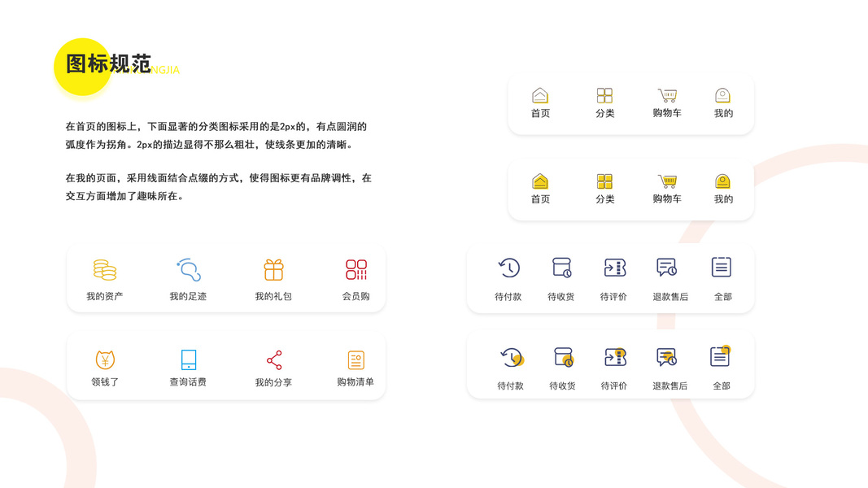Viewport: 868px width, 488px height.
Task: Open 待收货 package icon in outline row
Action: coord(561,268)
